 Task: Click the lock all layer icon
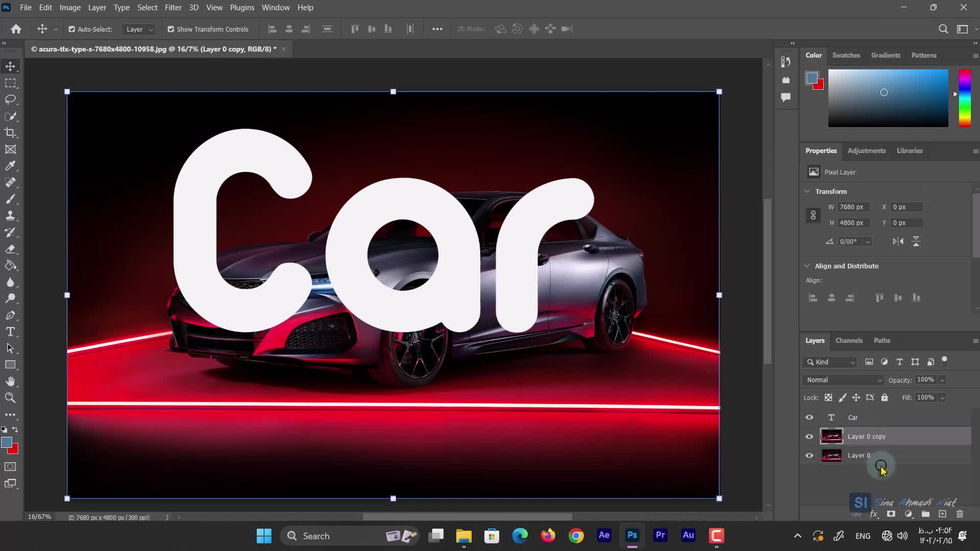click(885, 398)
